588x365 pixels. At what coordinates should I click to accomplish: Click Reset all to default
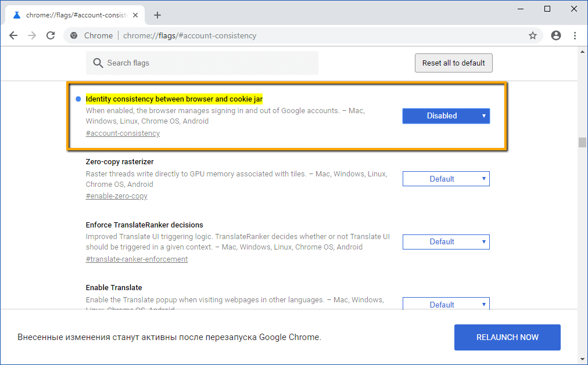(453, 63)
